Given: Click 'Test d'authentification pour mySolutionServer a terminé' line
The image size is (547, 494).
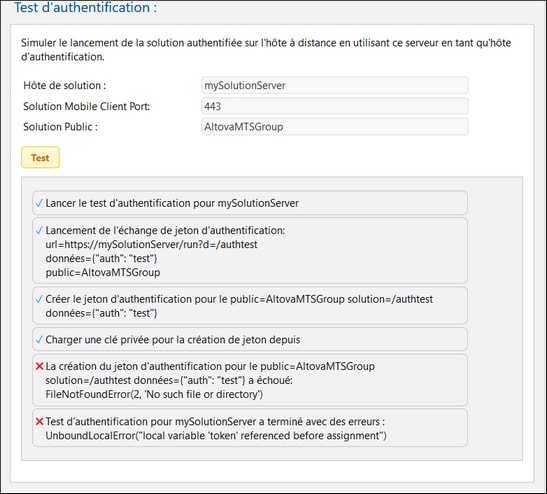Looking at the screenshot, I should 215,421.
